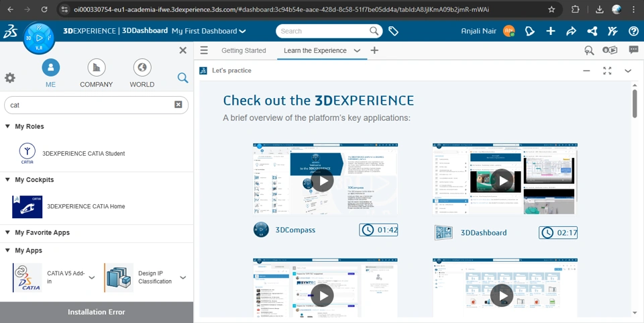Add a new dashboard tab
The width and height of the screenshot is (644, 323).
pos(374,50)
